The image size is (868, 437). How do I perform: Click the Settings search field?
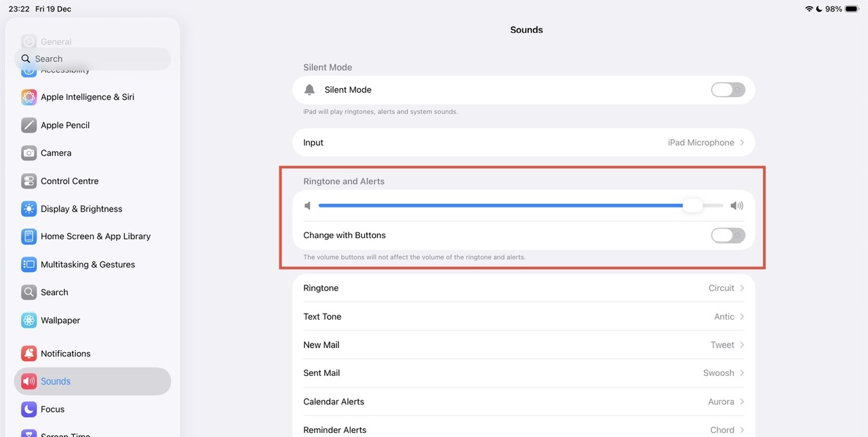pyautogui.click(x=93, y=59)
